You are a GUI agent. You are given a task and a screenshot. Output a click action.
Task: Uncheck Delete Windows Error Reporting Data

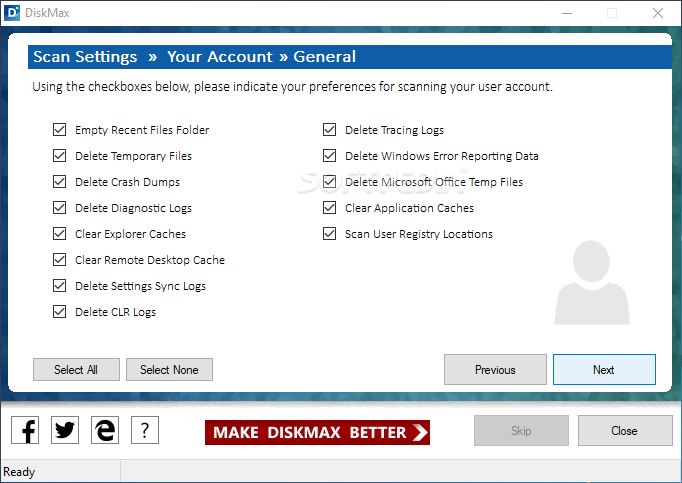tap(330, 156)
